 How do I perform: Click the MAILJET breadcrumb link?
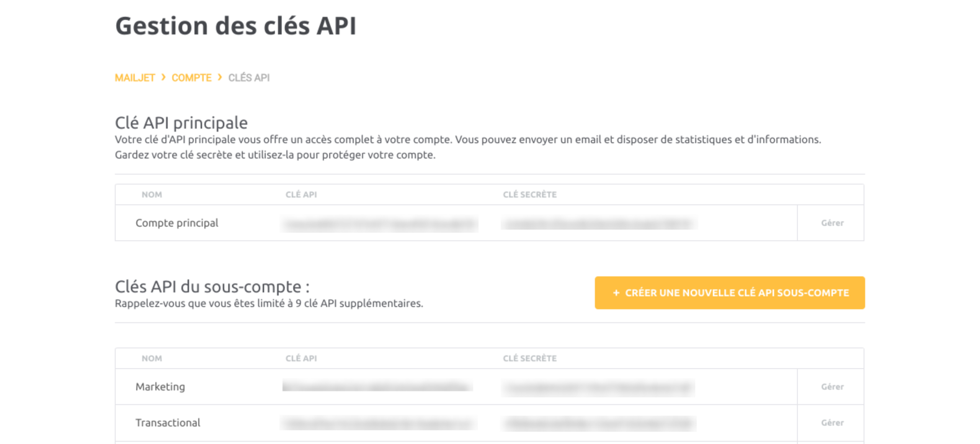135,78
